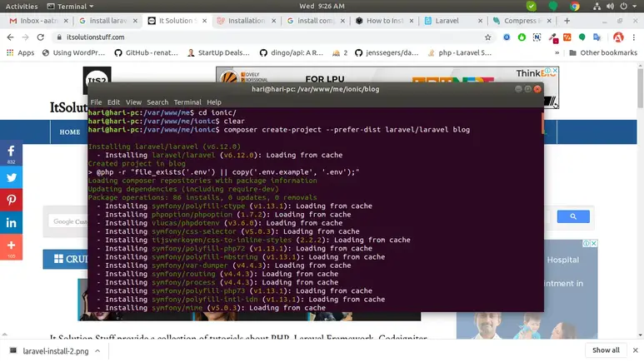Screen dimensions: 644x362
Task: Close the Compress tab
Action: tap(549, 21)
